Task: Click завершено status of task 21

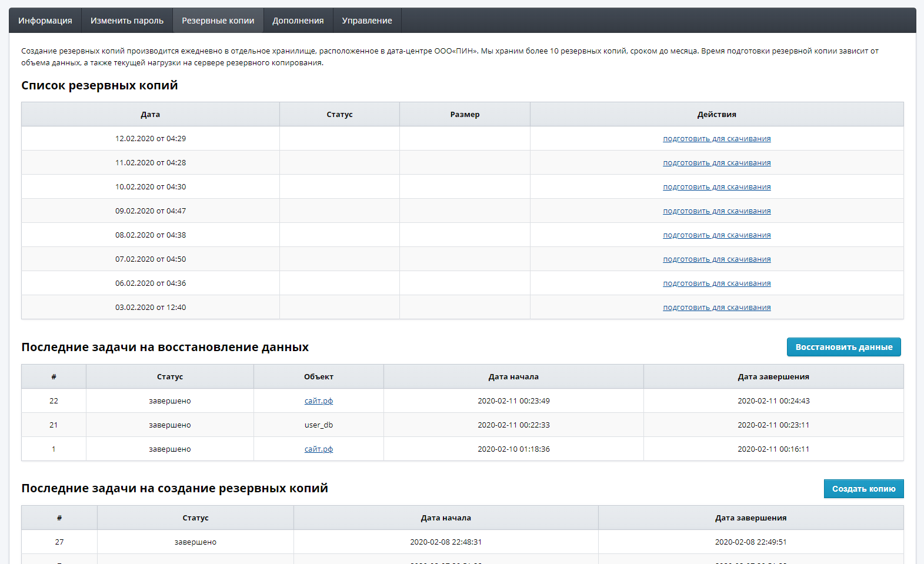Action: tap(170, 425)
